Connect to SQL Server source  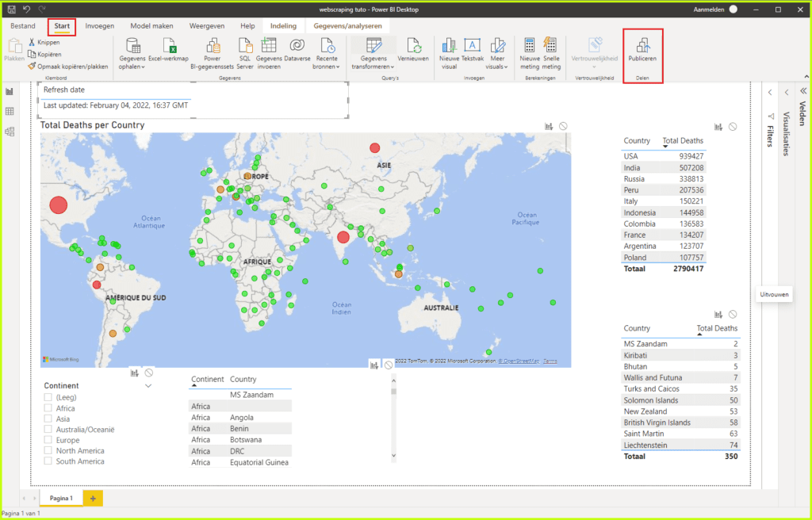tap(245, 53)
